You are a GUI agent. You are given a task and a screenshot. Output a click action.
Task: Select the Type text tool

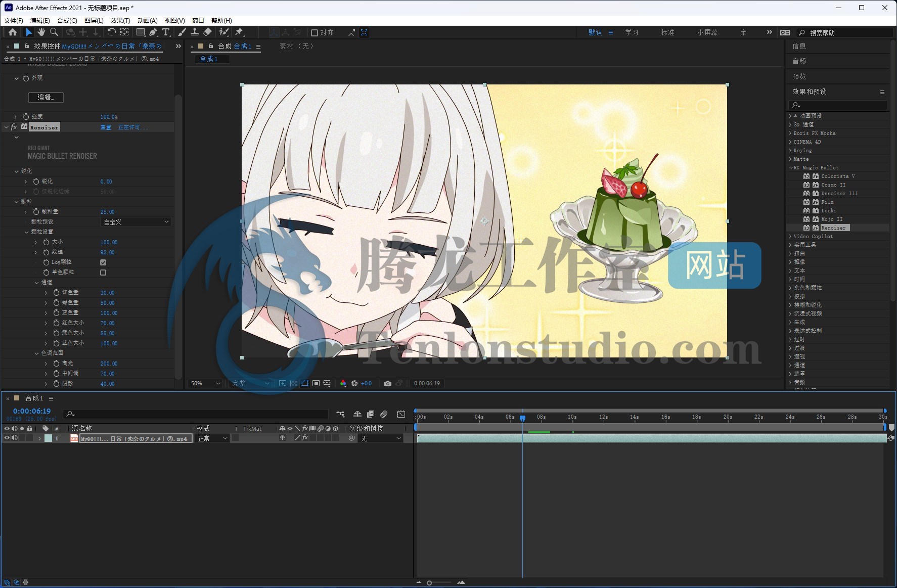166,32
